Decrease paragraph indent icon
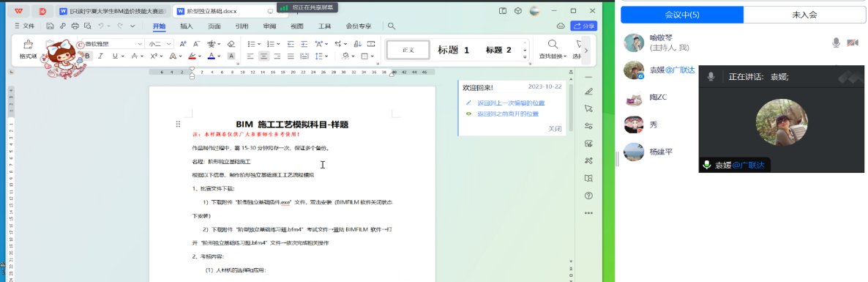868x282 pixels. pos(290,44)
